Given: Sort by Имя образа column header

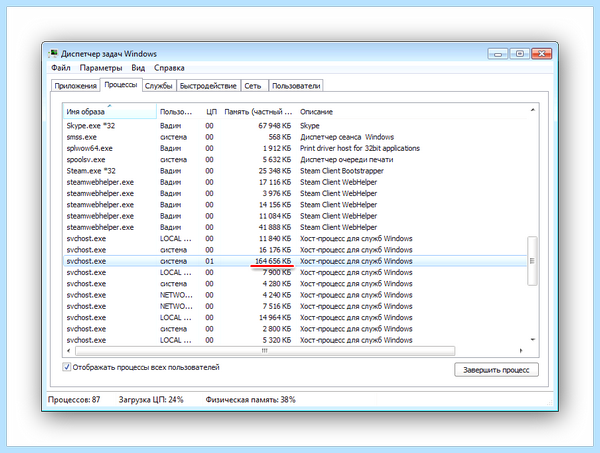Looking at the screenshot, I should [x=109, y=111].
